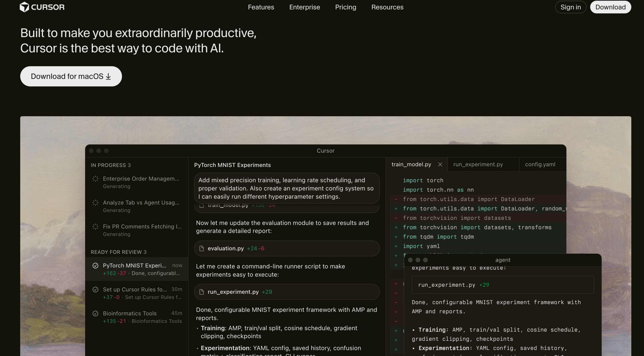Click checkmark next to Bioinformatics Tools

95,313
